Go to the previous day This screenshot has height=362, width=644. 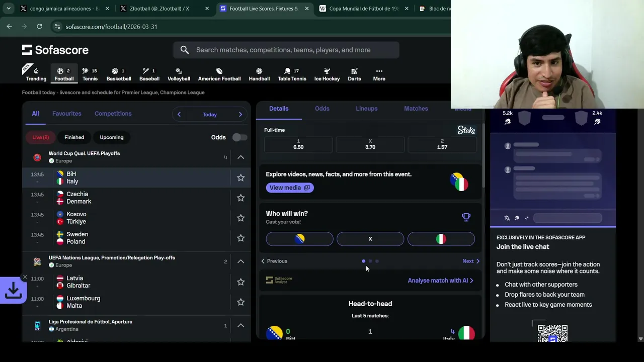click(x=179, y=115)
